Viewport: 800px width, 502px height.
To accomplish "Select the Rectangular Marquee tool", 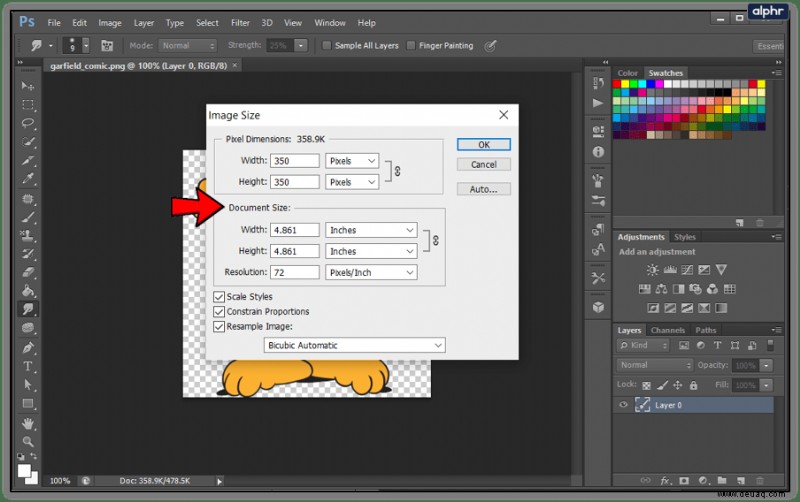I will click(28, 105).
